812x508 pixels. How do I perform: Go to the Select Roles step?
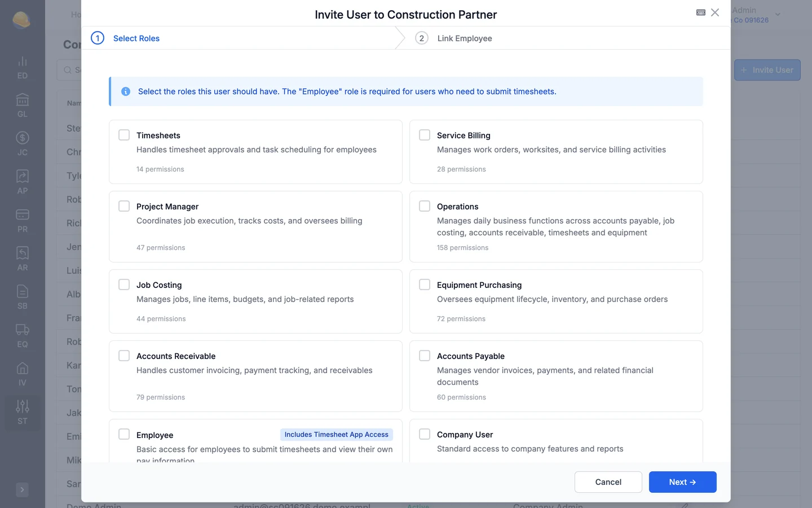tap(126, 38)
